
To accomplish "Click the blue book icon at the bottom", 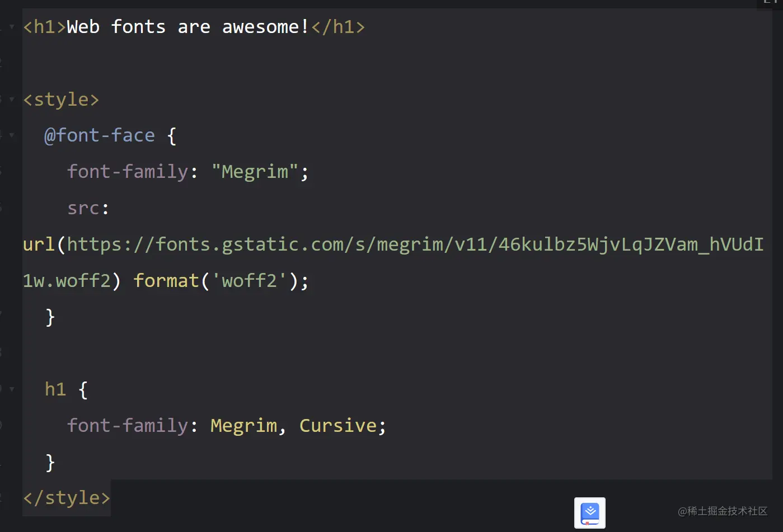I will pyautogui.click(x=590, y=513).
